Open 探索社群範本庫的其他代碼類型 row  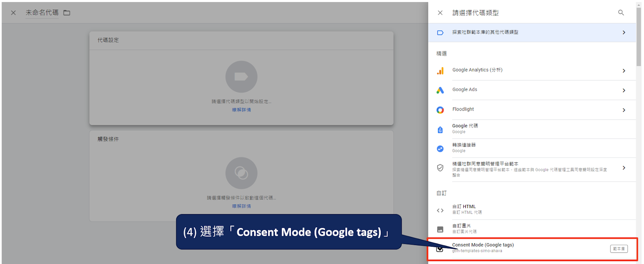(532, 33)
